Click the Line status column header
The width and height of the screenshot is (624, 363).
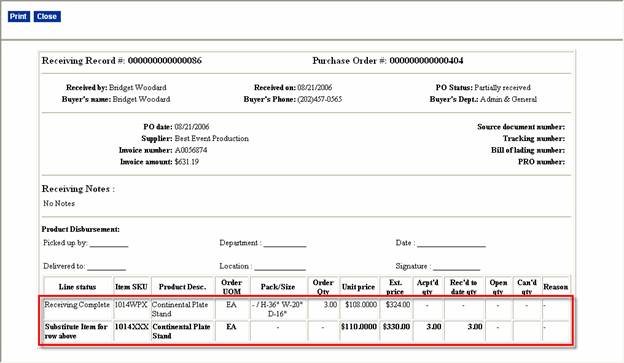click(78, 287)
